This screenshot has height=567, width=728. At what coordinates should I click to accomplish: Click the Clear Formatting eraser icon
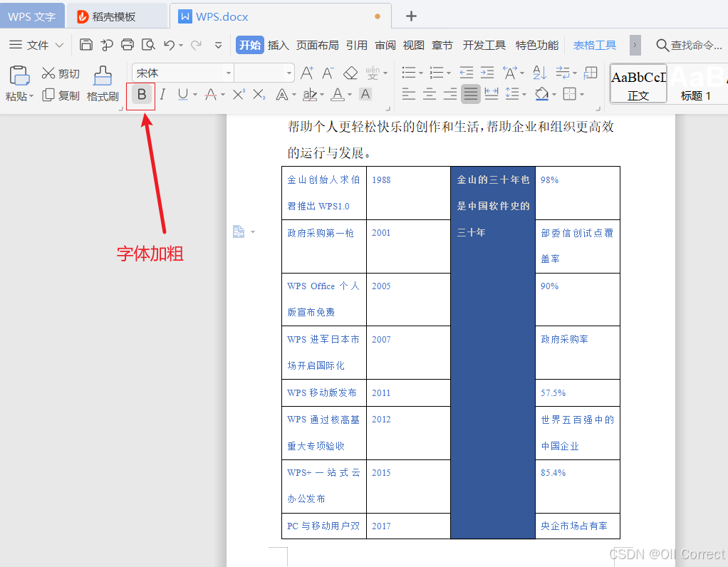(350, 73)
